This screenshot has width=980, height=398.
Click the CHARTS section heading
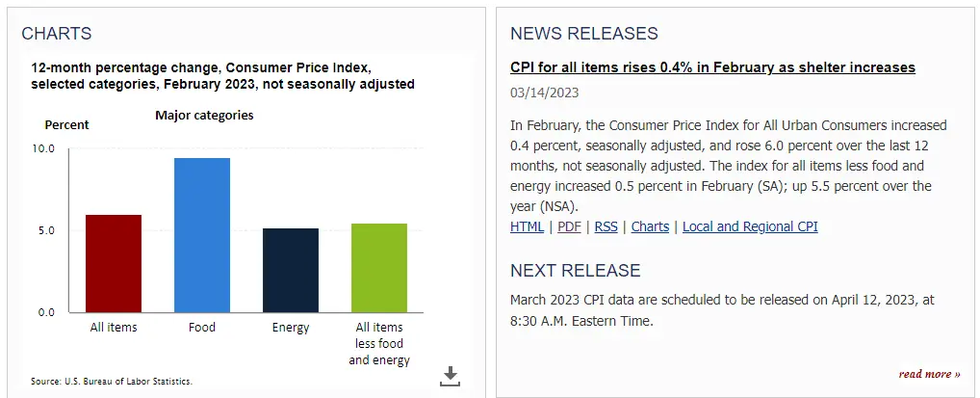(57, 34)
